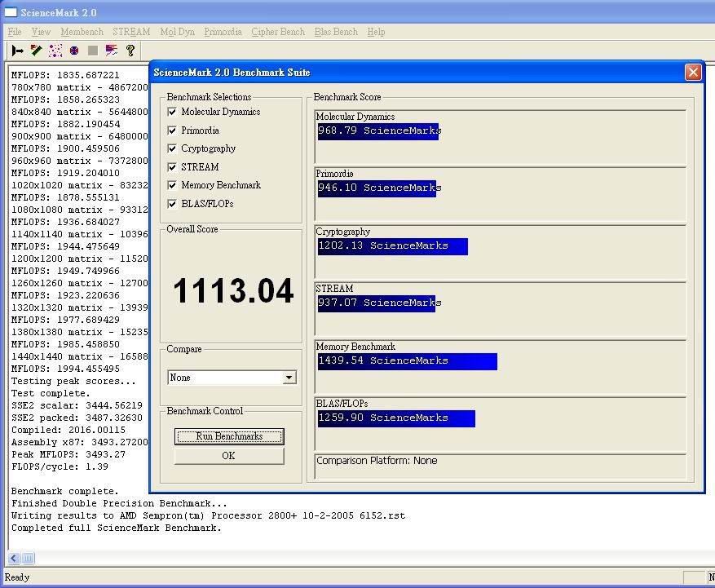Viewport: 715px width, 588px height.
Task: Click the Ready status bar text
Action: (17, 577)
